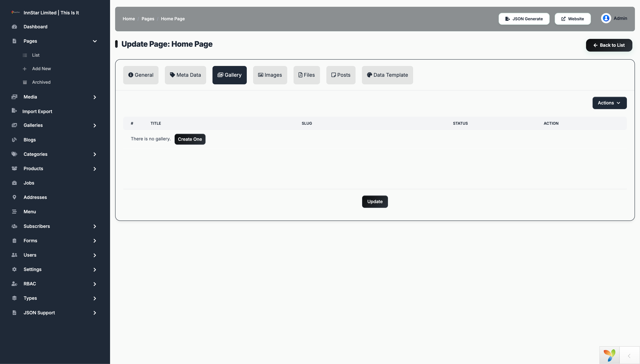
Task: Open the pages List submenu item
Action: pyautogui.click(x=36, y=55)
